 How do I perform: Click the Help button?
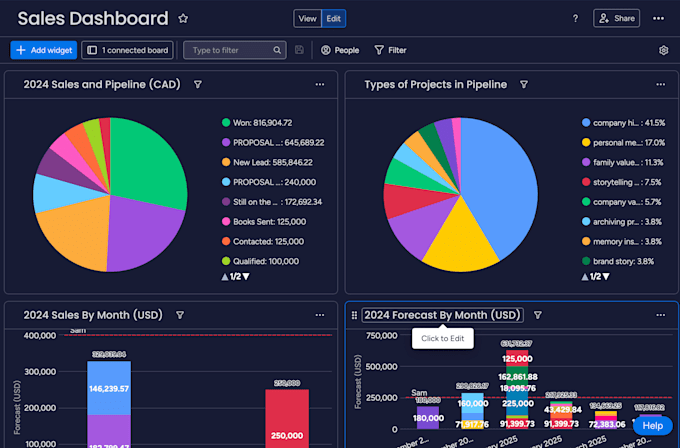point(652,426)
